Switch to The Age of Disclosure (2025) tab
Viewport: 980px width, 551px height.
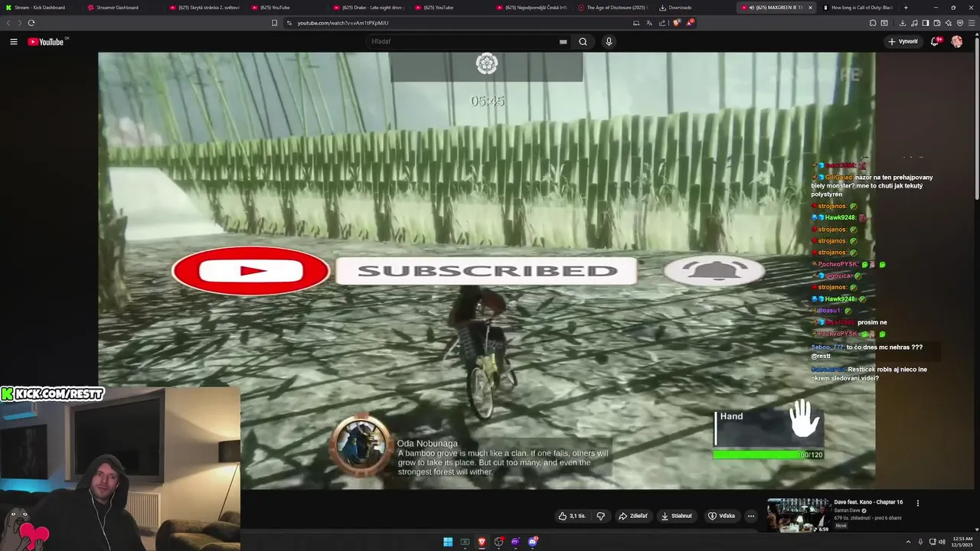click(613, 8)
